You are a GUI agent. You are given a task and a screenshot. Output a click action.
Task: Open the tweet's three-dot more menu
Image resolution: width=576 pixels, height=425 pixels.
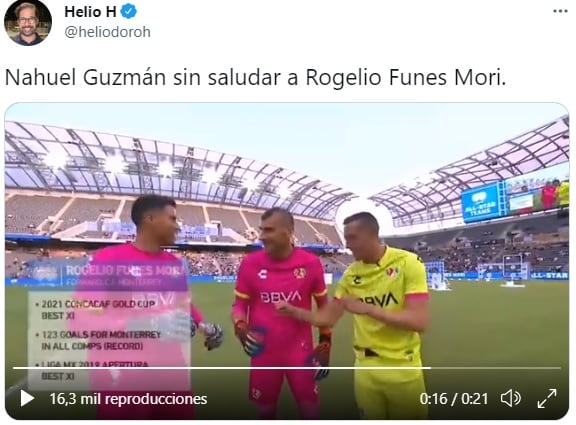[x=560, y=11]
